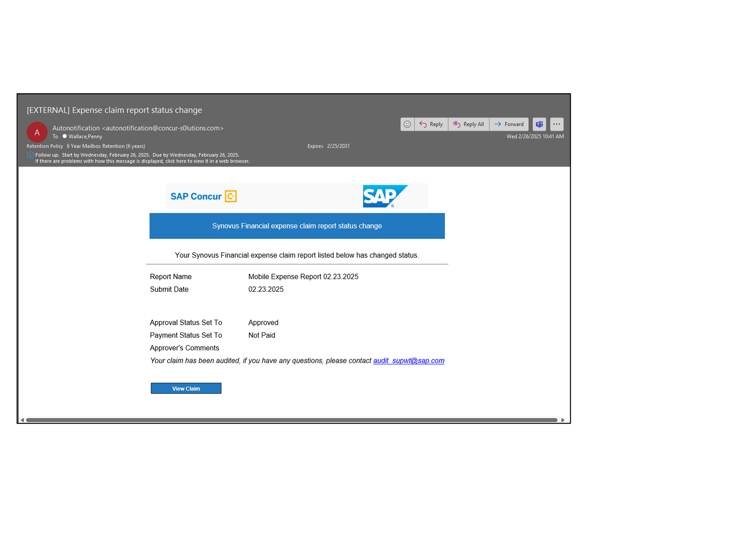Open the audit_supwt@sap.com email link

tap(409, 361)
